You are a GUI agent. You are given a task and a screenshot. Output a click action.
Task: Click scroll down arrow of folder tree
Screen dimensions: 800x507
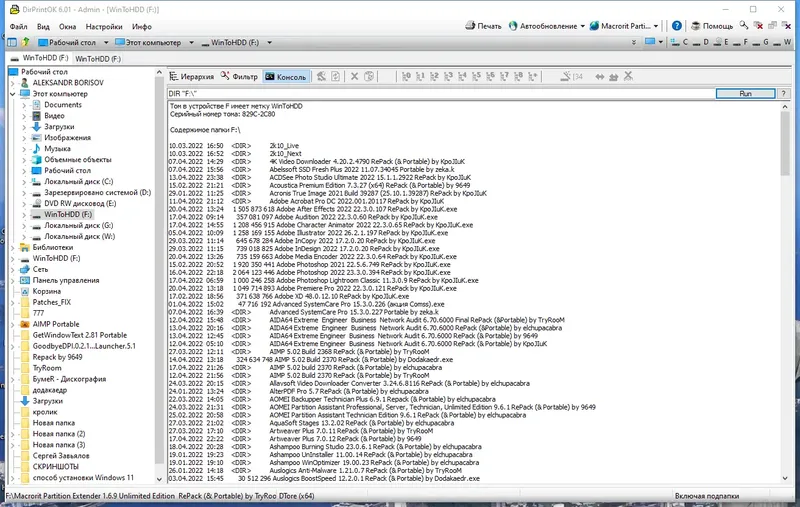(159, 479)
